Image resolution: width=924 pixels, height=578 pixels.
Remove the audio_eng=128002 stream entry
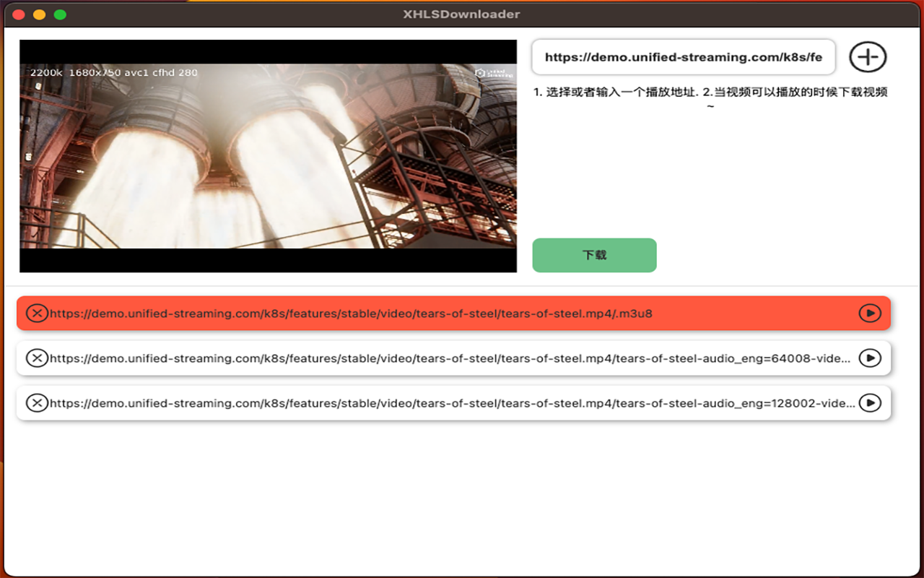[38, 402]
